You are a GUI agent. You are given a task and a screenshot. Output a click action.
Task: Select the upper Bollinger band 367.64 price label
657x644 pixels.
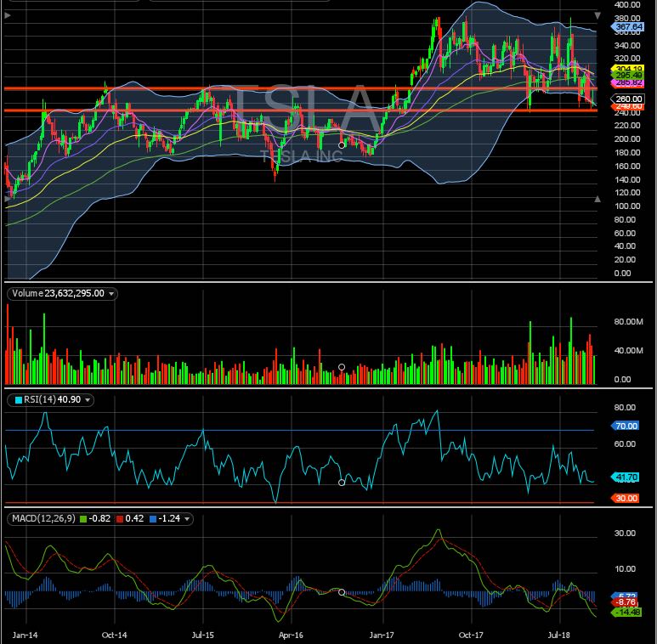627,27
